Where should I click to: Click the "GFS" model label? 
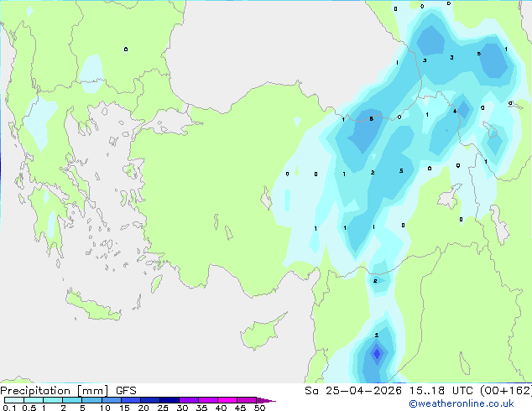pos(126,391)
